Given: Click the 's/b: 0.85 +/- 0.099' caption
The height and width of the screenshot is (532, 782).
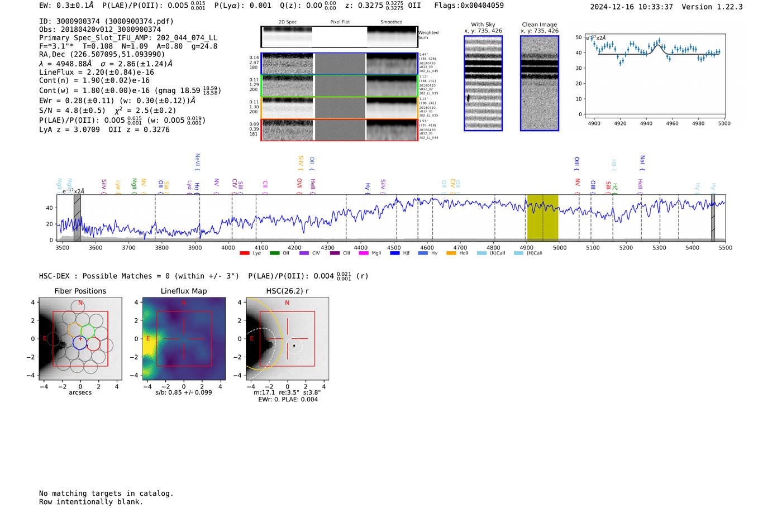Looking at the screenshot, I should pyautogui.click(x=184, y=392).
